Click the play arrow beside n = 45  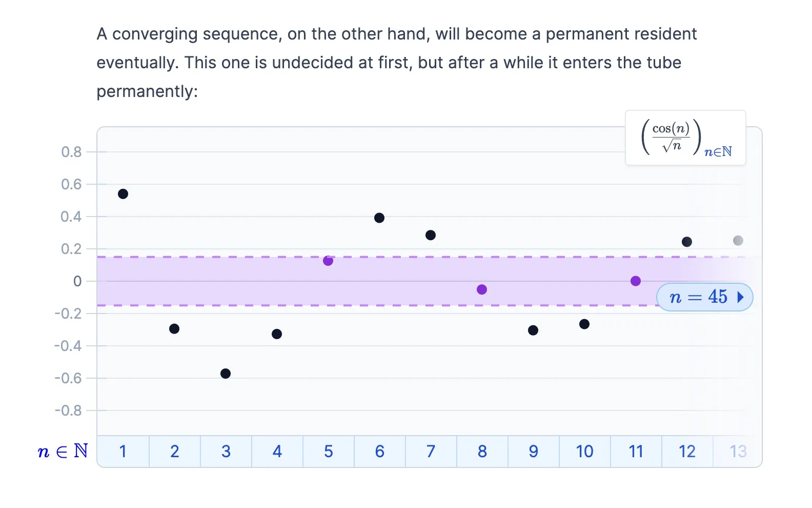pyautogui.click(x=740, y=297)
